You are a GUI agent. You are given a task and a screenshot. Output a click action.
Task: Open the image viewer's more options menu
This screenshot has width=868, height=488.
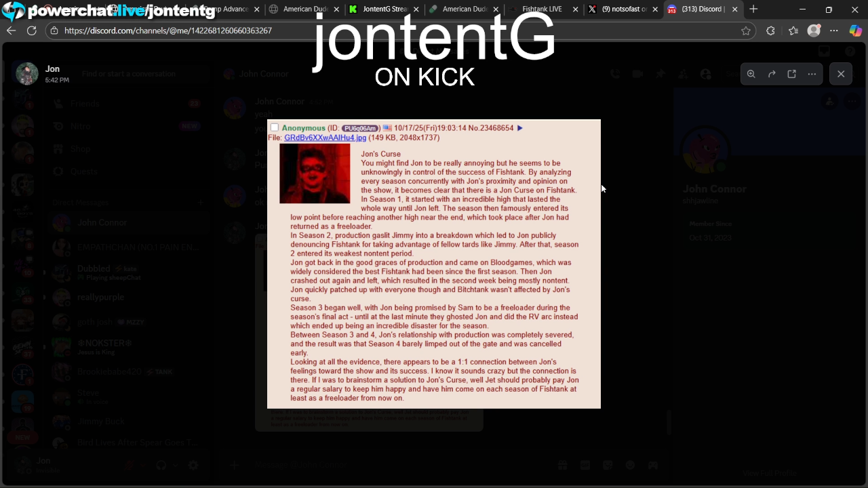point(812,74)
